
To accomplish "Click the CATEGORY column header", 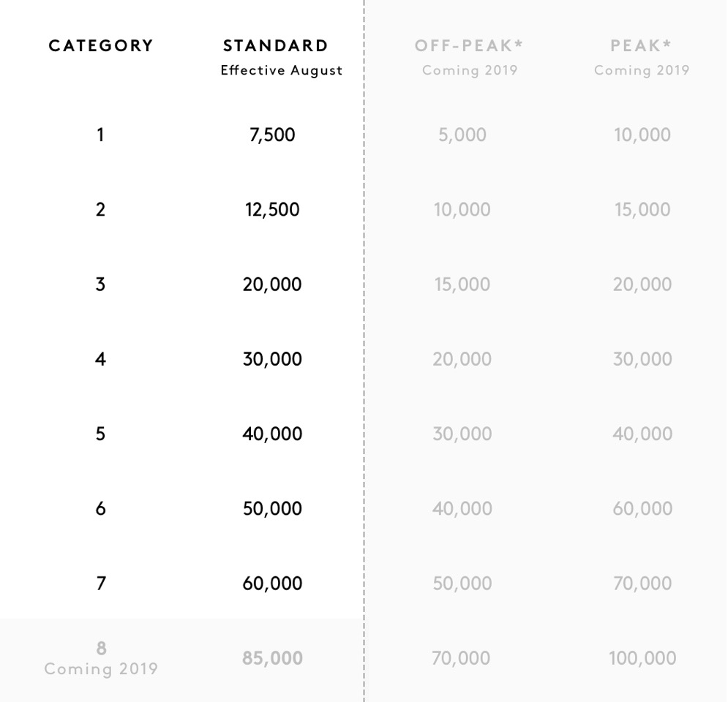I will (x=101, y=45).
